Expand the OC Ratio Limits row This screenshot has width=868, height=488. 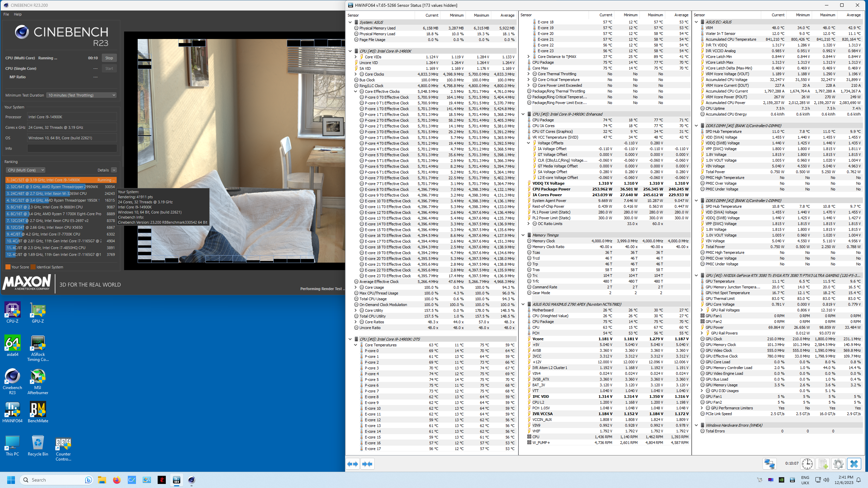click(x=528, y=224)
